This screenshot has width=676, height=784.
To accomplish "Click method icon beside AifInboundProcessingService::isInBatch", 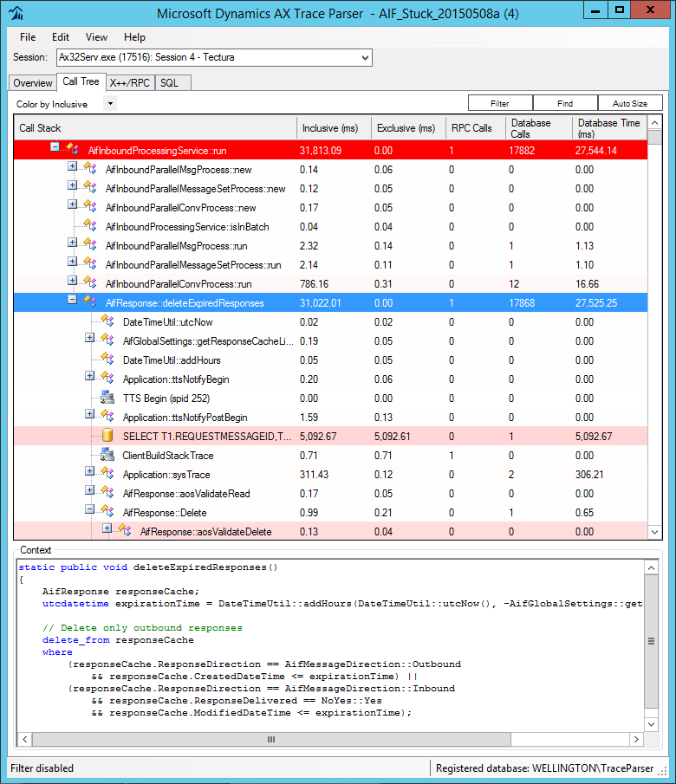I will (x=91, y=225).
